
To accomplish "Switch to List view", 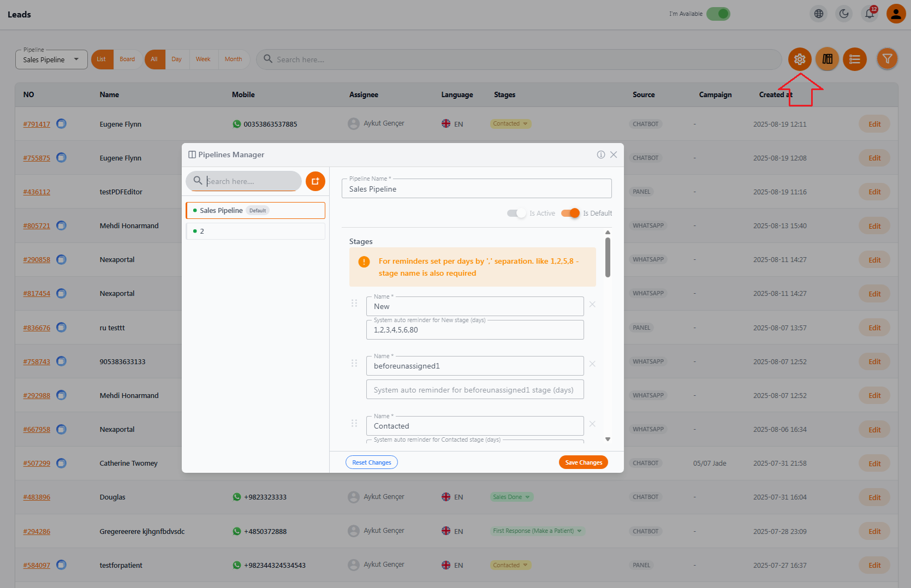I will [102, 59].
